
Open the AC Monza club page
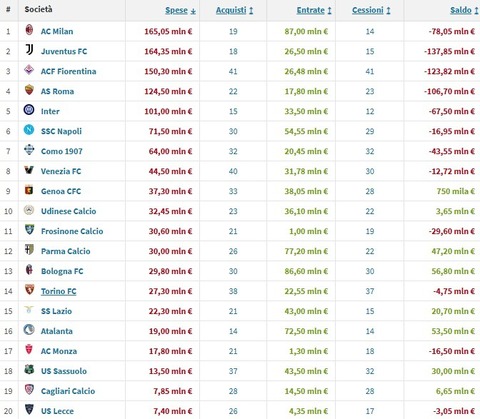pos(59,351)
